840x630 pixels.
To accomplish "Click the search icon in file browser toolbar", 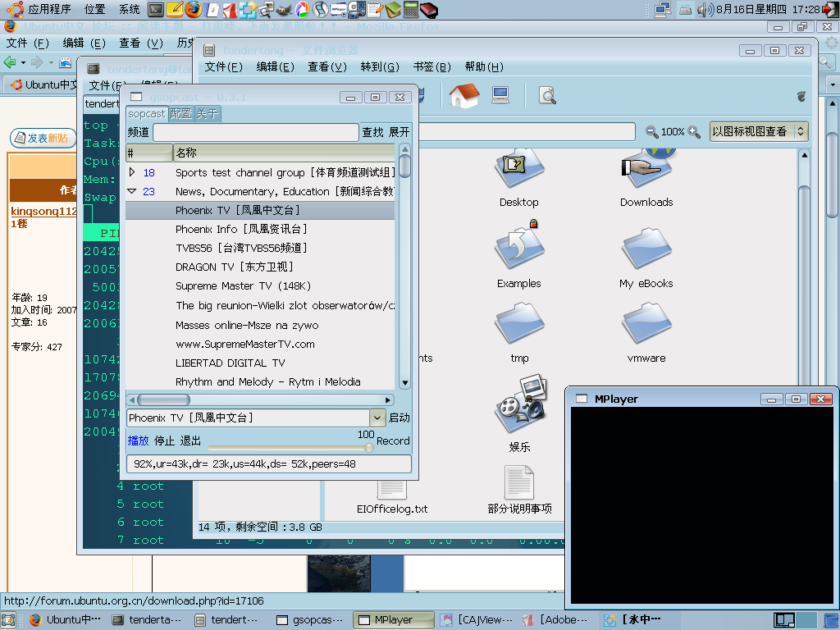I will [547, 96].
